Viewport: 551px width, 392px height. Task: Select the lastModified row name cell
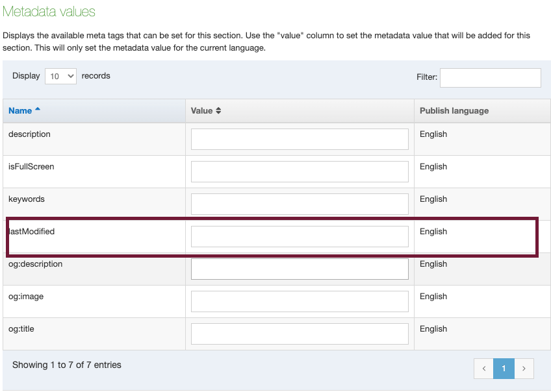(x=94, y=236)
